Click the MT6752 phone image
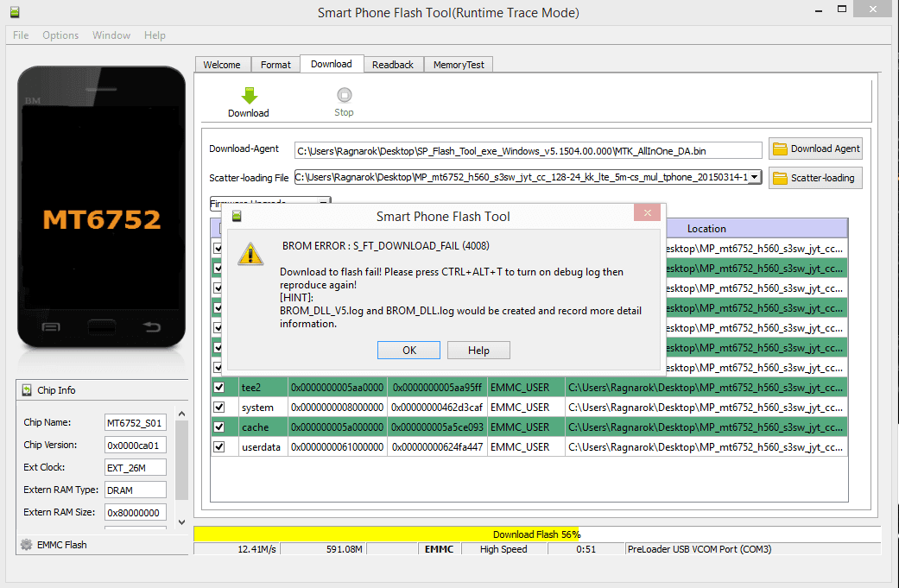This screenshot has height=588, width=899. coord(102,207)
